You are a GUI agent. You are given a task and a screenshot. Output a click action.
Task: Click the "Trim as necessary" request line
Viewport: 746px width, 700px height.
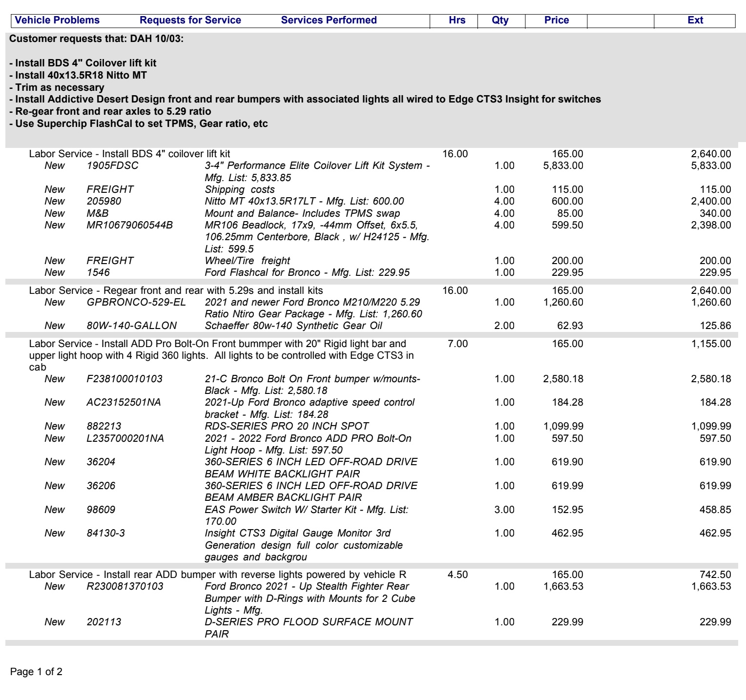pos(57,88)
